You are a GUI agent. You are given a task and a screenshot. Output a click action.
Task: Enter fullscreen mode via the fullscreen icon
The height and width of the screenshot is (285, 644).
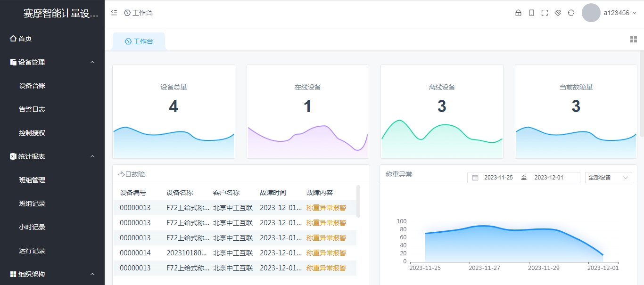click(545, 13)
